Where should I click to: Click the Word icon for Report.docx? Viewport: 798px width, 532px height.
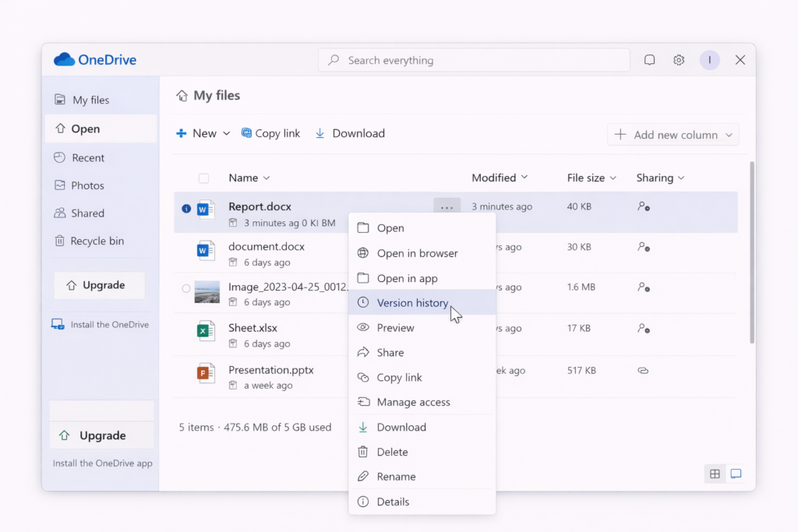tap(205, 209)
